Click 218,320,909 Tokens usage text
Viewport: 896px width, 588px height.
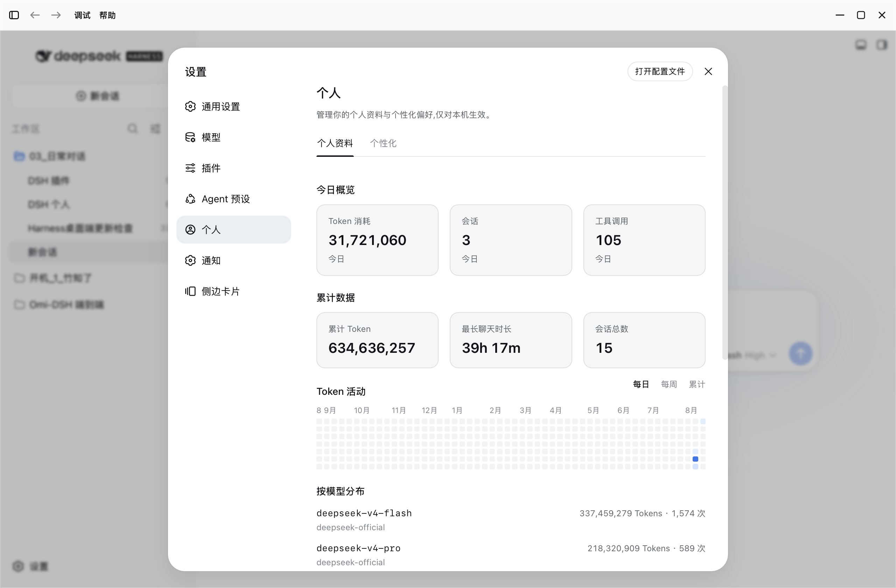click(629, 548)
